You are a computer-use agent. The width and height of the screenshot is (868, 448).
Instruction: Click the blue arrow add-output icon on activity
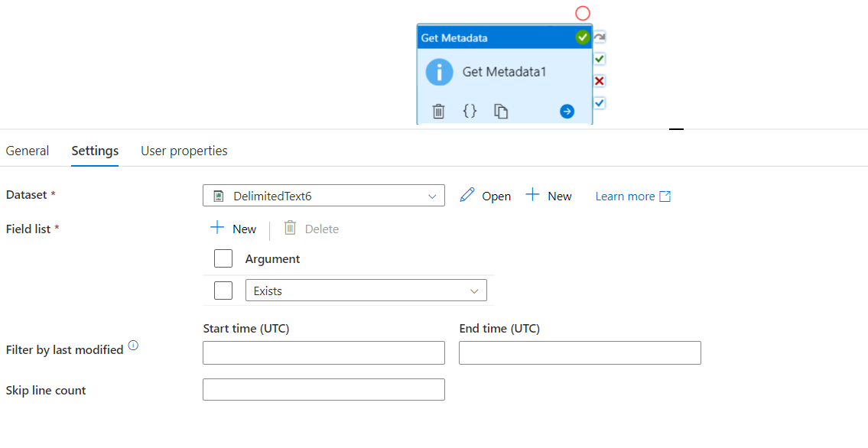click(x=567, y=112)
